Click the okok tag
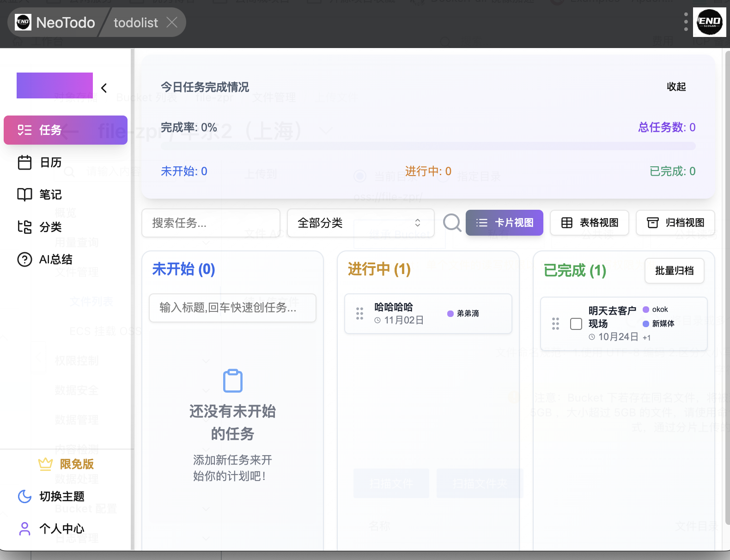Image resolution: width=730 pixels, height=560 pixels. tap(660, 310)
